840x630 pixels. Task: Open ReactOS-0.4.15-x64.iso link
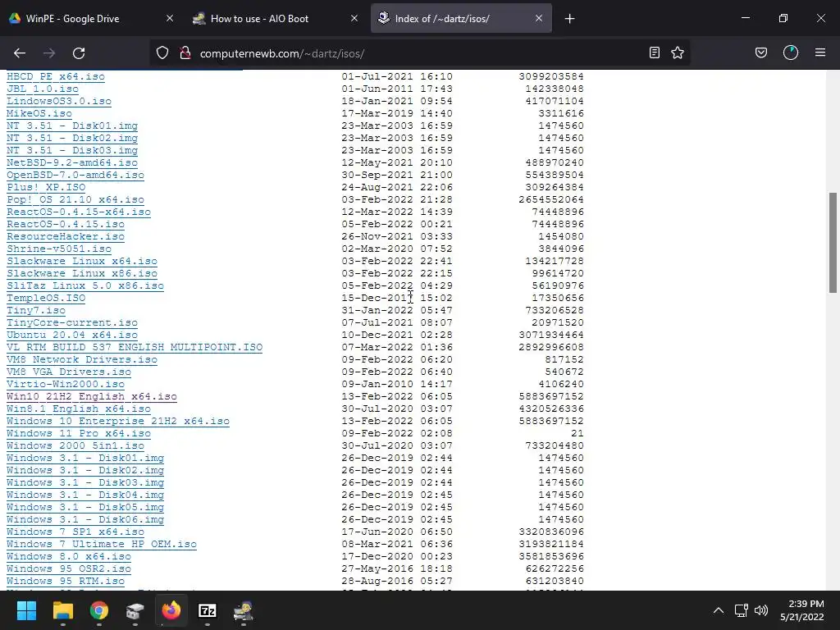pos(79,212)
